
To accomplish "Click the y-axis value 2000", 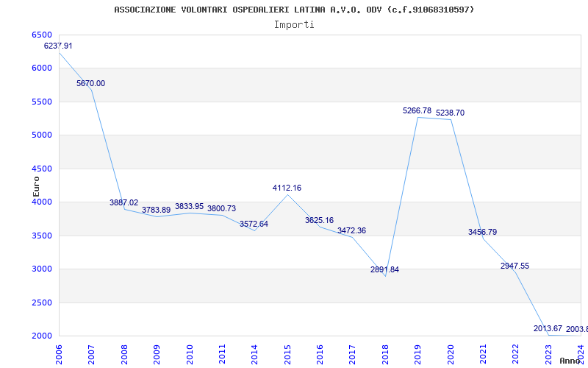I will click(x=42, y=336).
